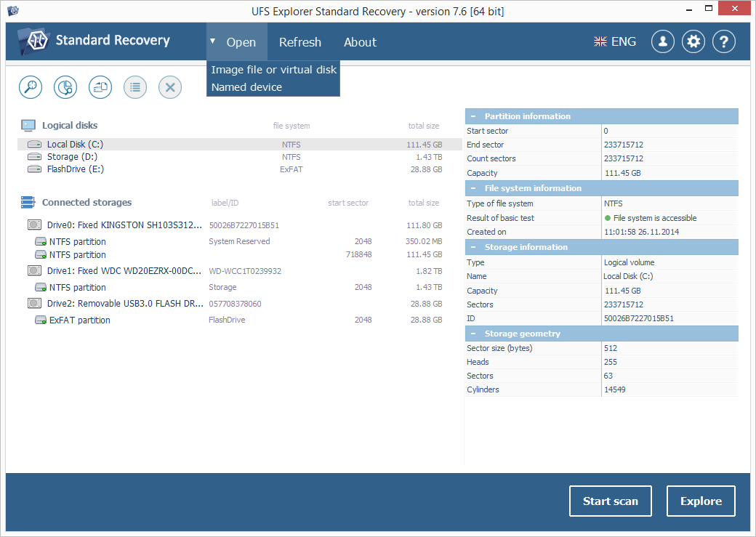Image resolution: width=756 pixels, height=537 pixels.
Task: Click the Start scan button
Action: 611,501
